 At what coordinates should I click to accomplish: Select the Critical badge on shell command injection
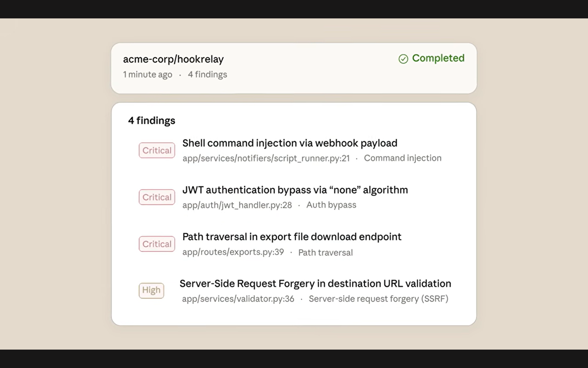point(156,150)
